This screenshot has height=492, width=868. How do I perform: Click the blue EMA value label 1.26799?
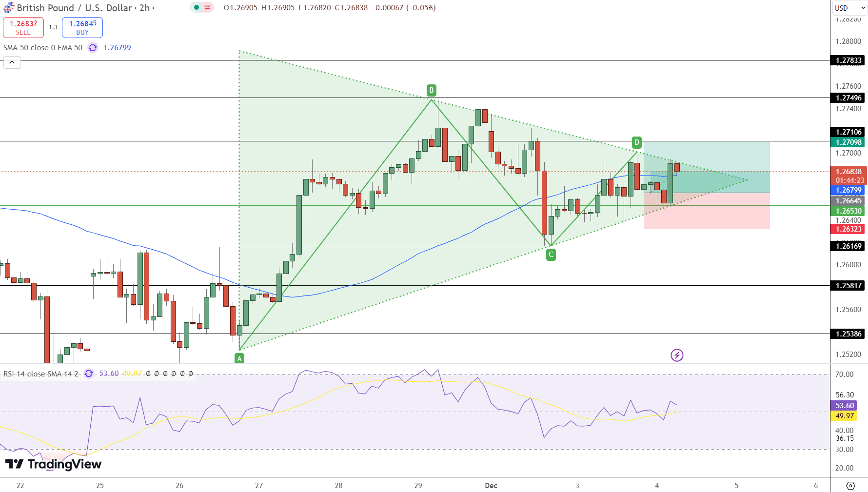click(848, 190)
